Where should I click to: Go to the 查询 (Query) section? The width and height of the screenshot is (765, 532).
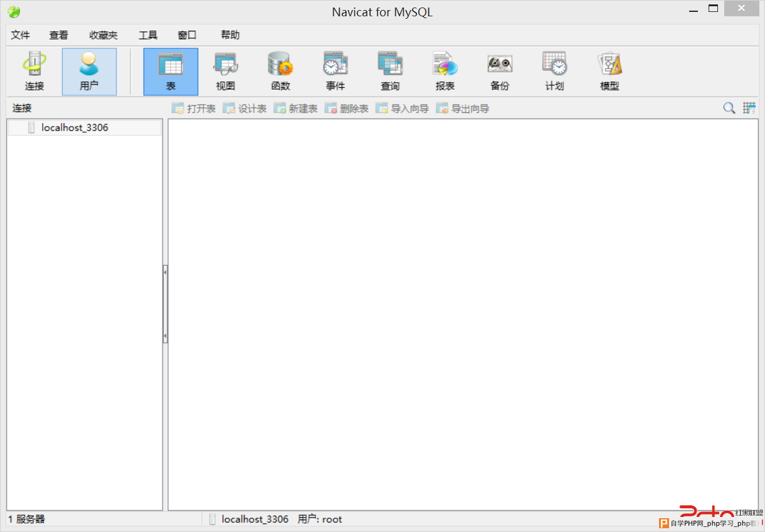tap(390, 71)
